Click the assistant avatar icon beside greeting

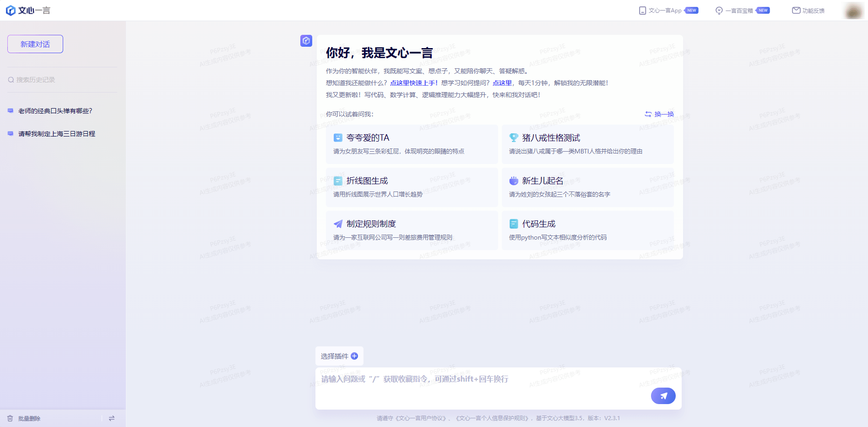306,41
